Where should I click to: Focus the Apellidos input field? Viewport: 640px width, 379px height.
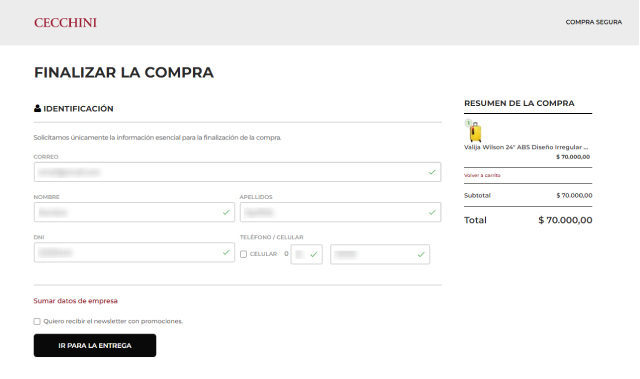(340, 212)
